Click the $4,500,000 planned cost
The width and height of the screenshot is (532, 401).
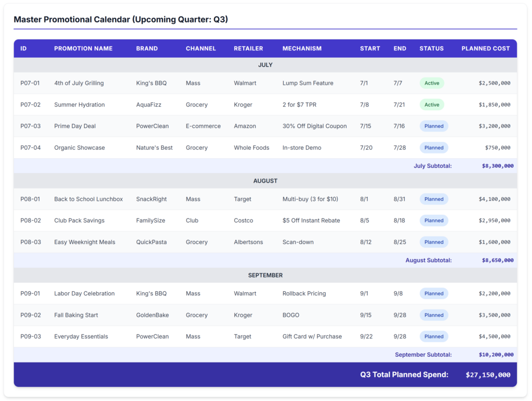click(495, 337)
